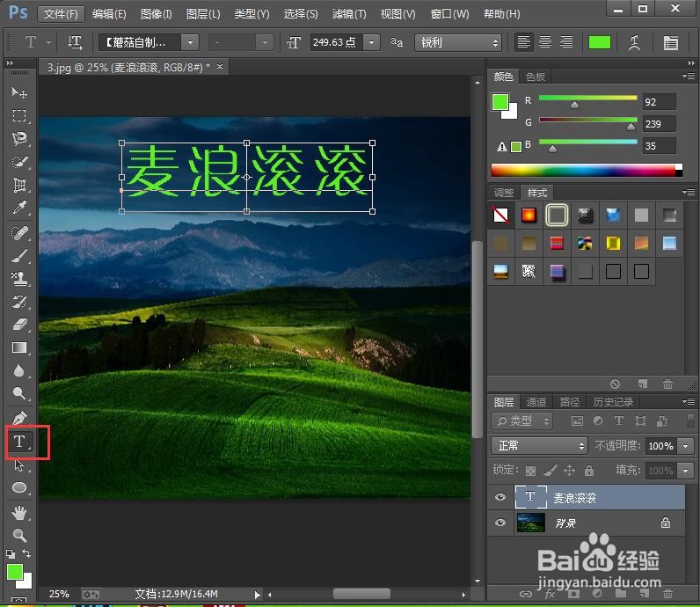Open the 滤镜(T) menu
The height and width of the screenshot is (607, 700).
tap(348, 14)
